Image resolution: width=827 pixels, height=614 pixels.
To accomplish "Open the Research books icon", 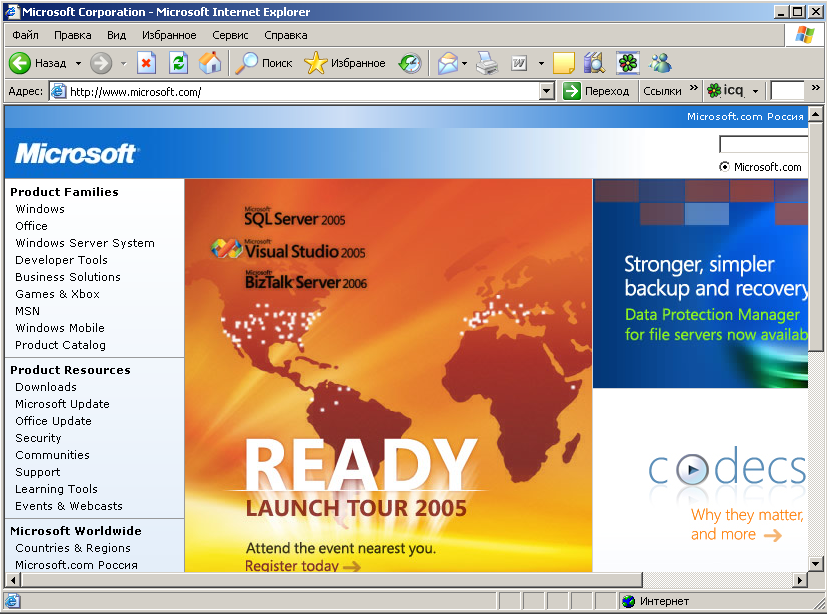I will click(x=594, y=63).
